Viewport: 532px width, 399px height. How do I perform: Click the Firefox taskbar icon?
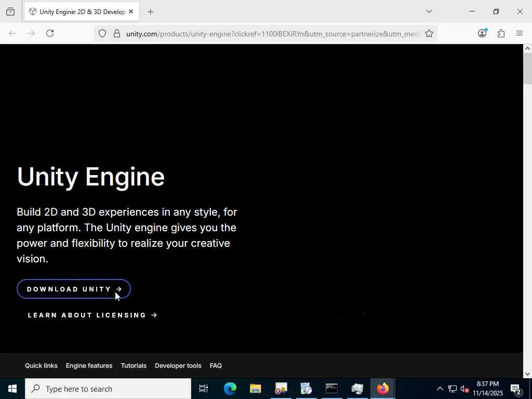pyautogui.click(x=383, y=389)
